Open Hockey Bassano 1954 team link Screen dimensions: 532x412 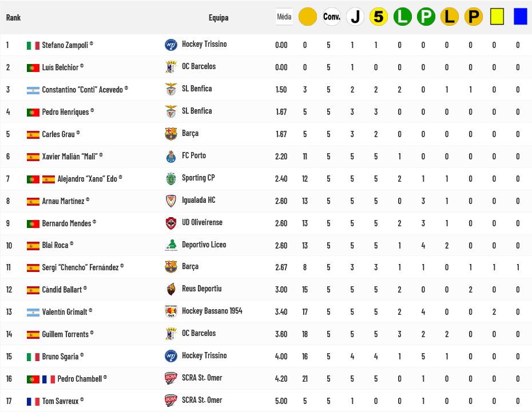pyautogui.click(x=212, y=311)
